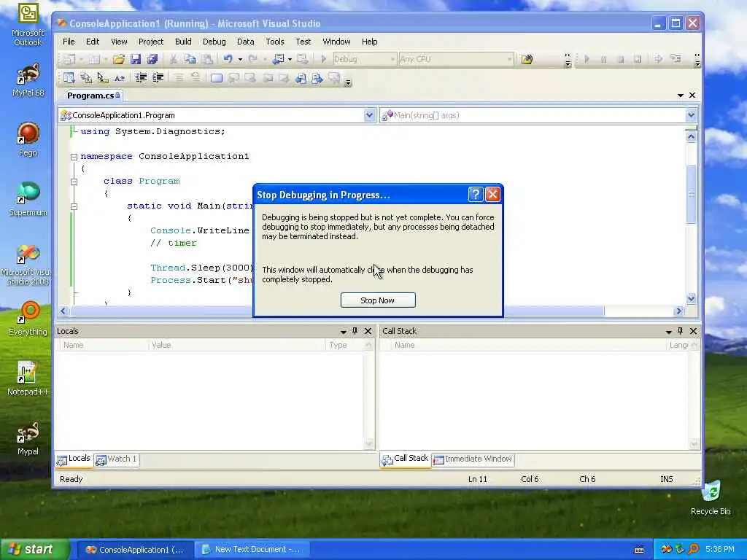Click the Find in Files folder icon
The height and width of the screenshot is (560, 747).
[x=527, y=59]
